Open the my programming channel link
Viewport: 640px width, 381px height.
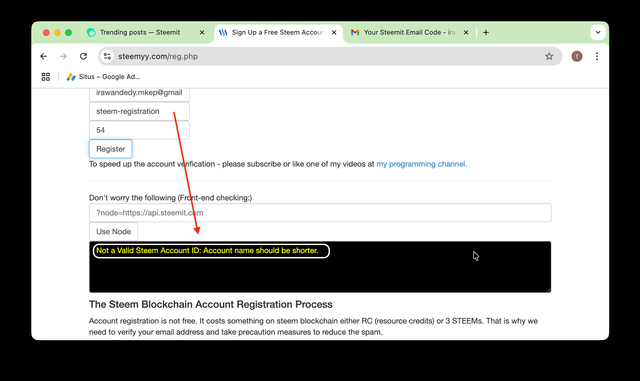422,164
